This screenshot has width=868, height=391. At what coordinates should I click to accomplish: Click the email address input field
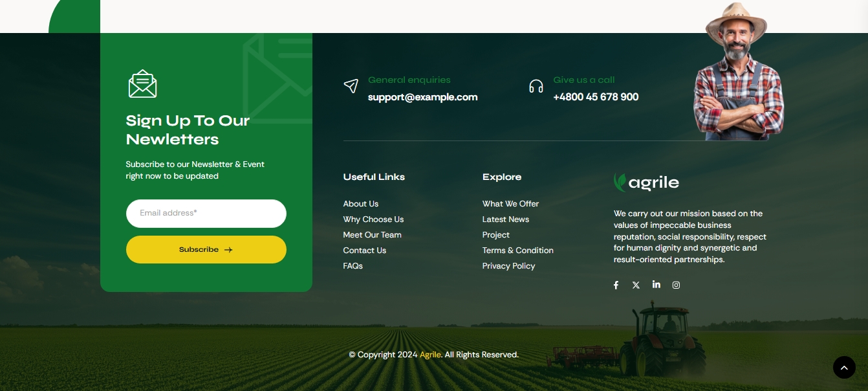206,214
